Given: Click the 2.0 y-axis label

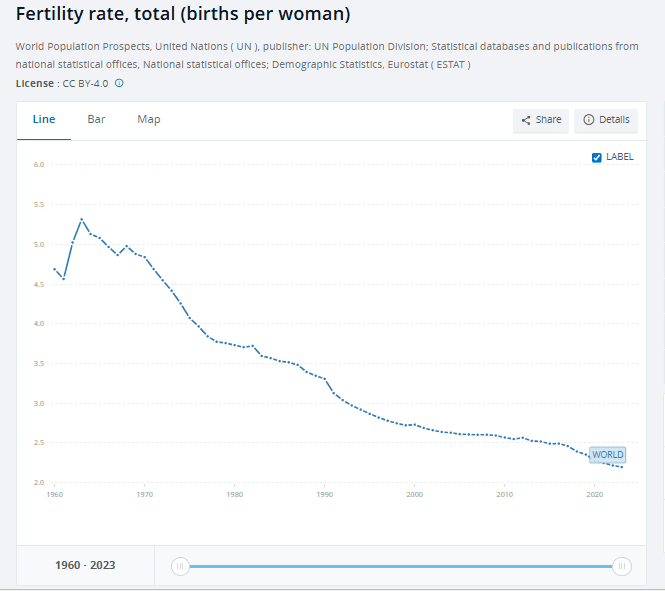Looking at the screenshot, I should [x=40, y=483].
